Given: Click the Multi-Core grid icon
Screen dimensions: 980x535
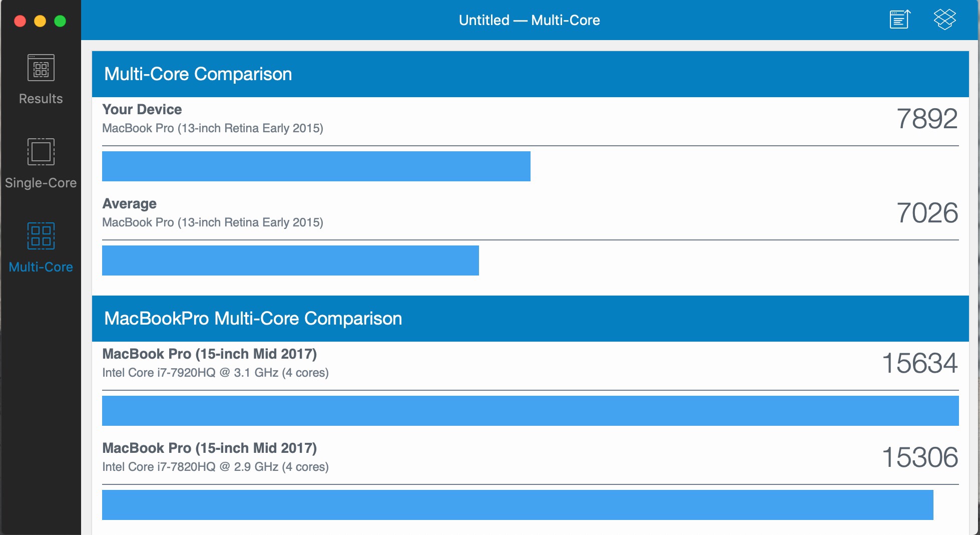Looking at the screenshot, I should coord(41,236).
